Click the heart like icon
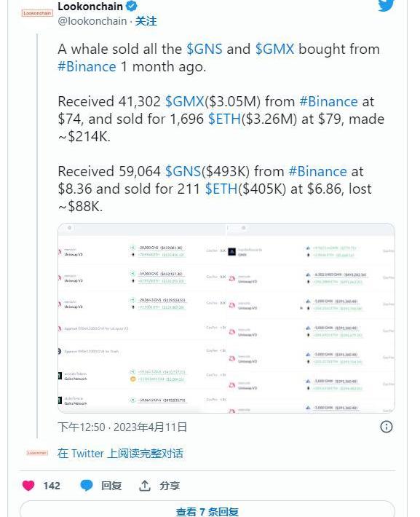Image resolution: width=420 pixels, height=517 pixels. [28, 486]
